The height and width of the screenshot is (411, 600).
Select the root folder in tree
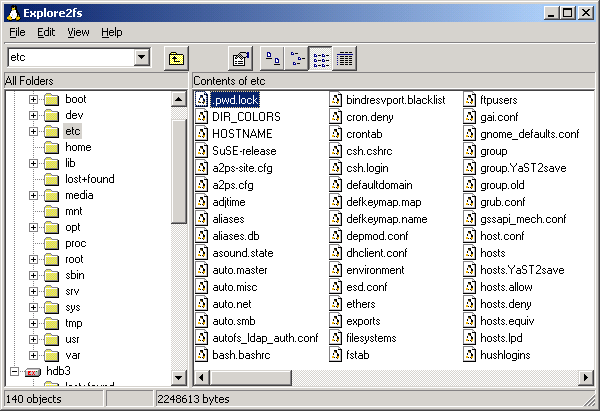click(74, 259)
